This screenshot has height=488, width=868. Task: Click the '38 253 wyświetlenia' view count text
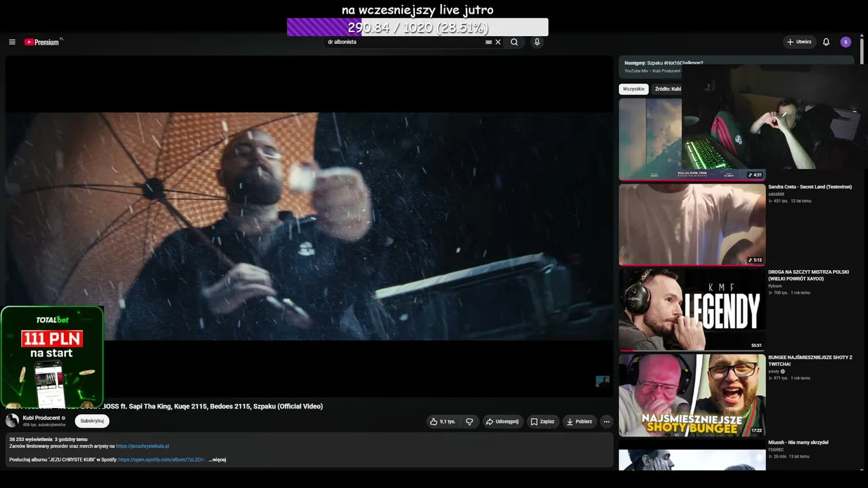[x=31, y=439]
